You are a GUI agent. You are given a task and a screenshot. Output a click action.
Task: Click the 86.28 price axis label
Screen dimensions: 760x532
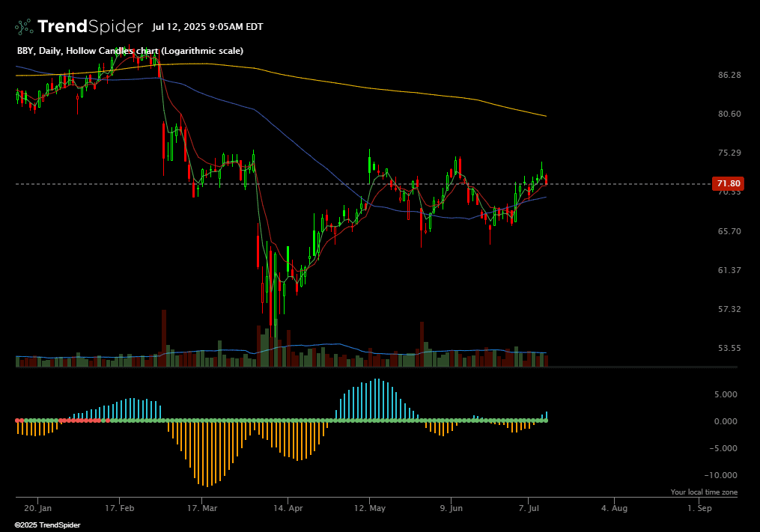pos(729,75)
